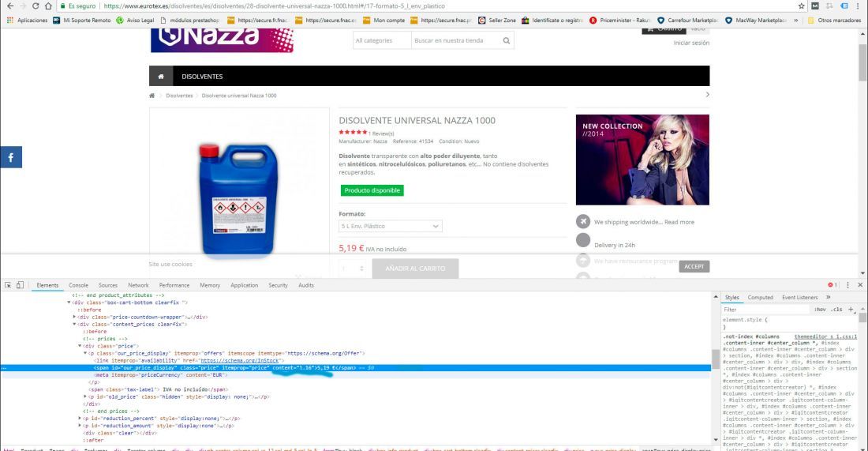Click New Collection 2014 banner
This screenshot has width=868, height=451.
pyautogui.click(x=642, y=160)
